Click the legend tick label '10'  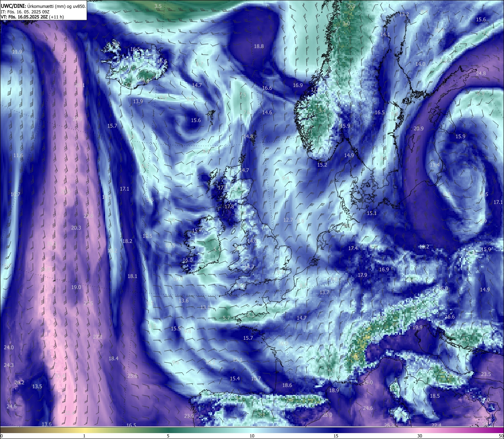[252, 436]
